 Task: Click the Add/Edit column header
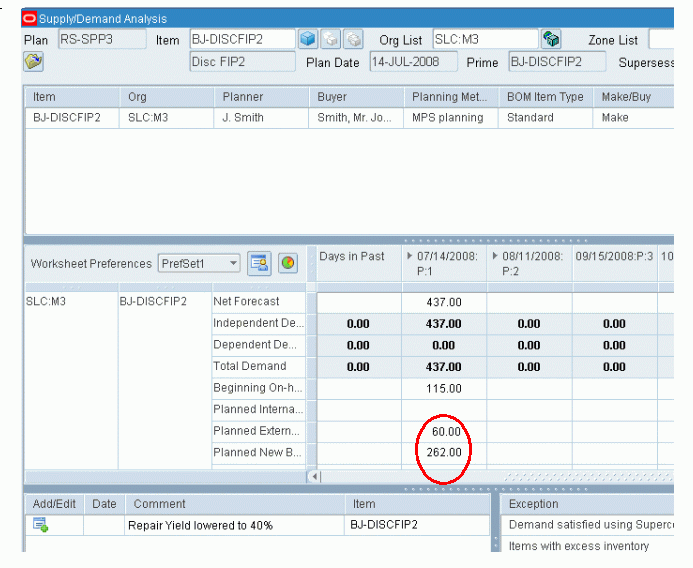pyautogui.click(x=54, y=504)
